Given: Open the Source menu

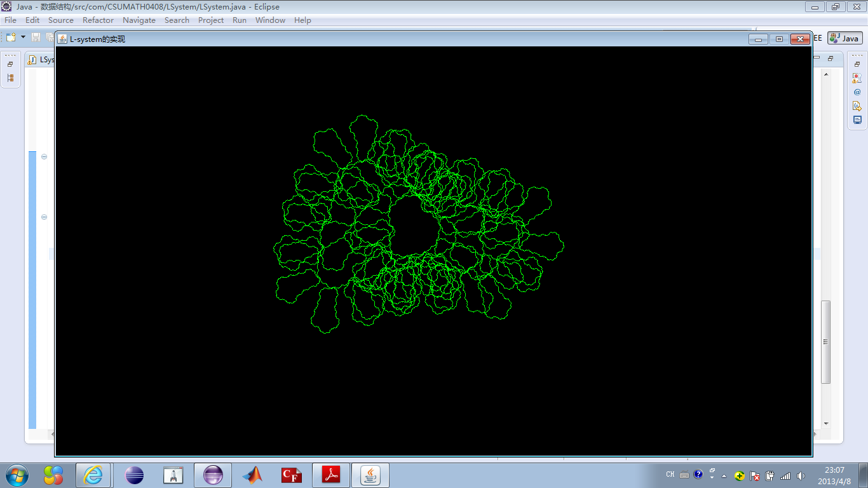Looking at the screenshot, I should 61,20.
